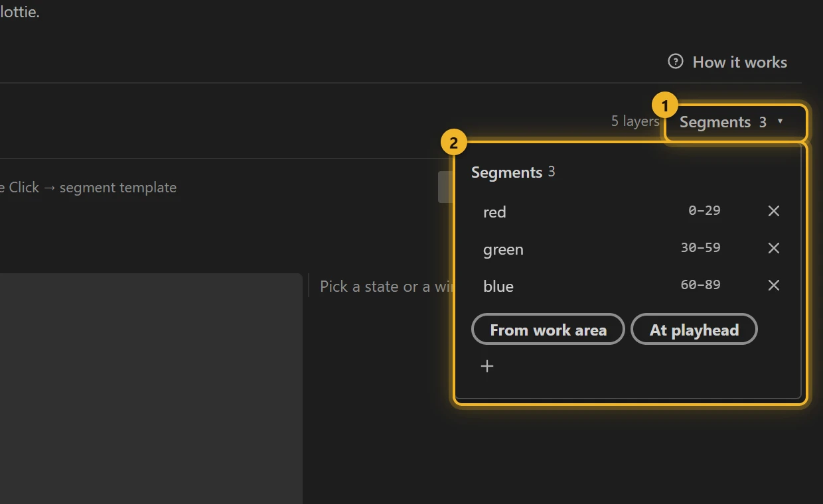Image resolution: width=823 pixels, height=504 pixels.
Task: Click the Segments heading inside the panel
Action: coord(507,172)
